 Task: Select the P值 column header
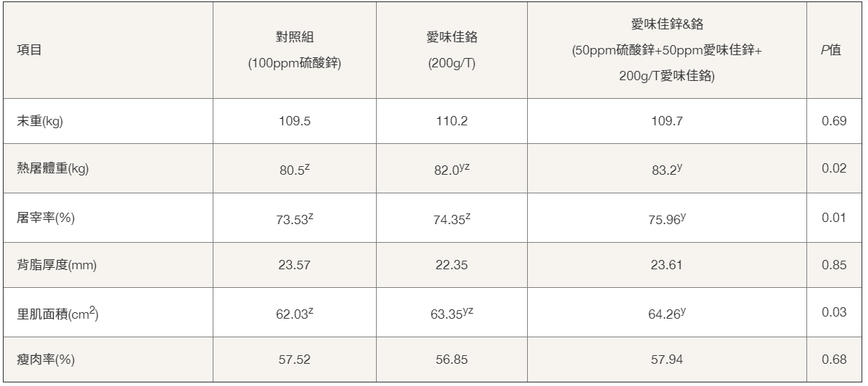pos(834,50)
